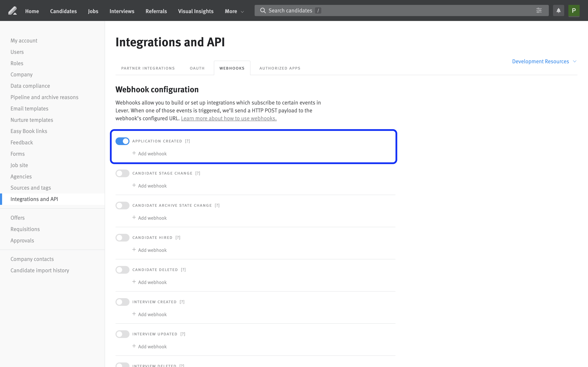588x367 pixels.
Task: Click the search magnifier icon
Action: [263, 11]
